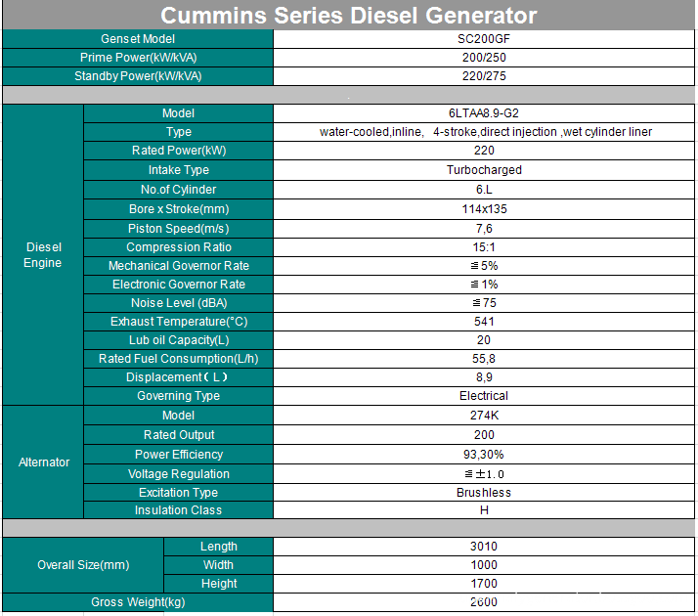698x616 pixels.
Task: Click the 'Governing Type' label
Action: (179, 396)
